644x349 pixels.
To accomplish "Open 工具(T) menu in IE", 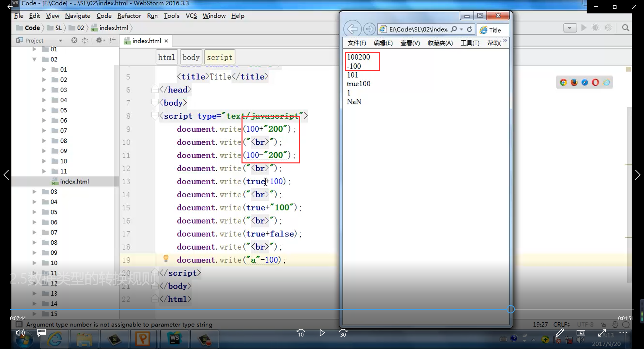I will [470, 43].
